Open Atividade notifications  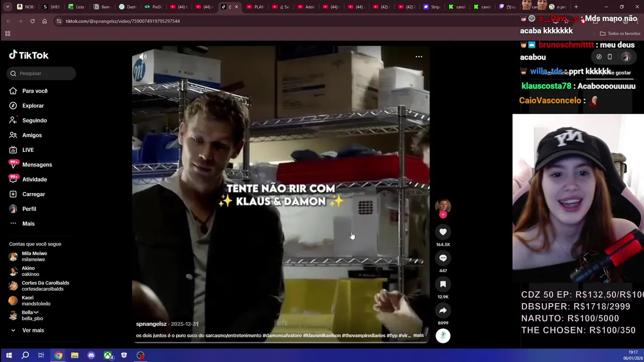(x=28, y=179)
